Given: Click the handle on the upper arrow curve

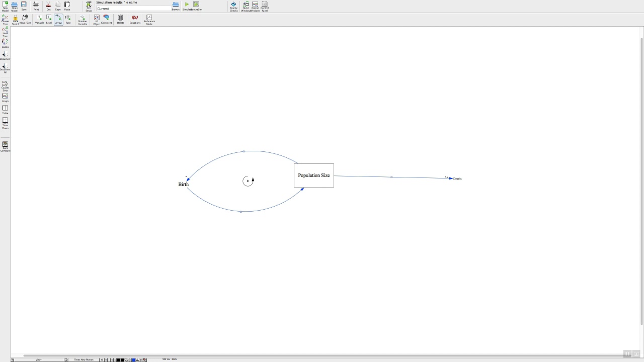Looking at the screenshot, I should tap(244, 151).
